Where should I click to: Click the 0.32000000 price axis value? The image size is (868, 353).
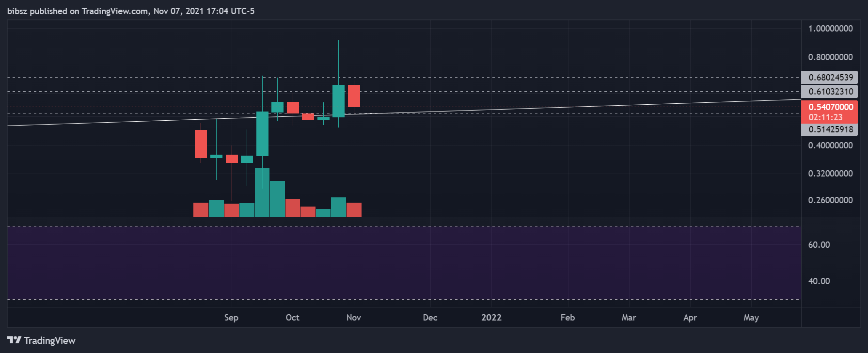830,174
